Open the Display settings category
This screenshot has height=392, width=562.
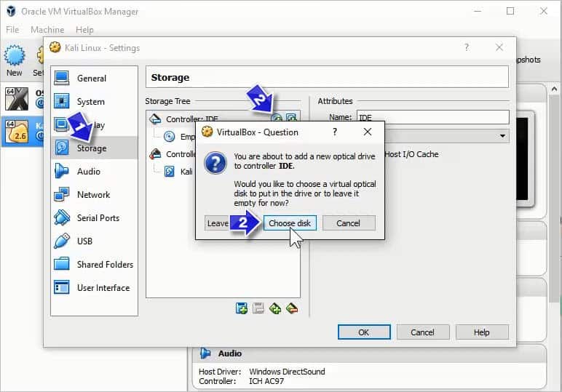[94, 125]
